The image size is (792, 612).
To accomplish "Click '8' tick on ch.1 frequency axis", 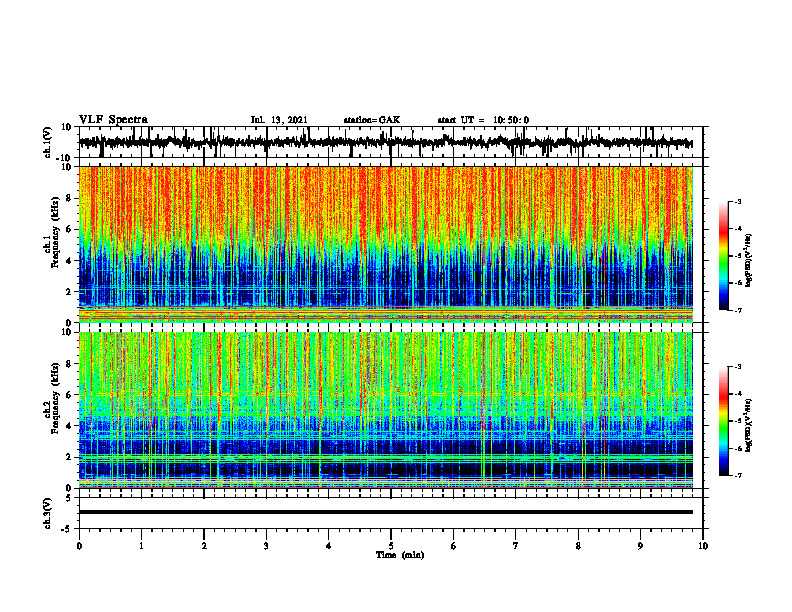I will [x=69, y=198].
